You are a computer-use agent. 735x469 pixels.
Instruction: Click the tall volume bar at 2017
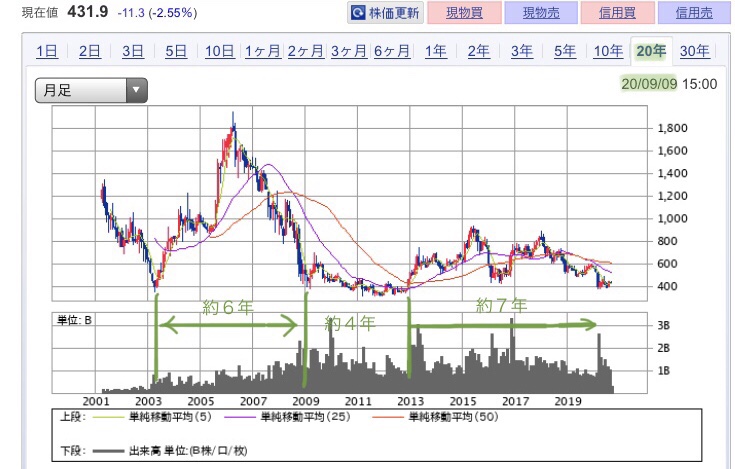coord(512,356)
